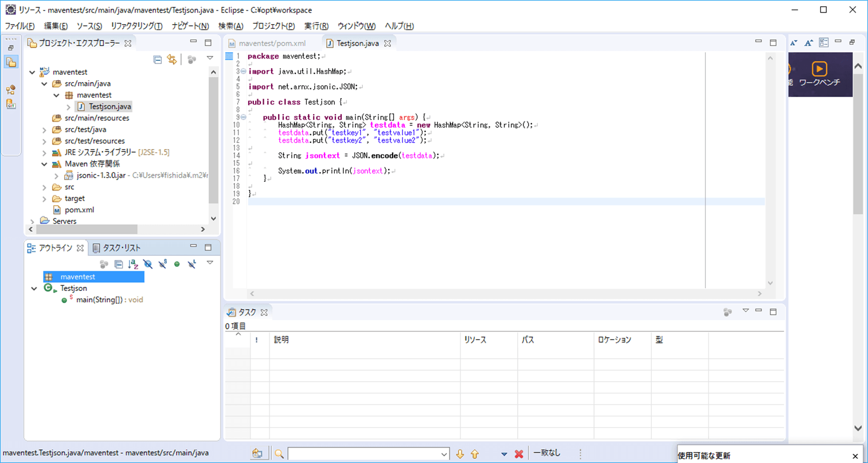Expand the src/test/java folder

(x=44, y=130)
